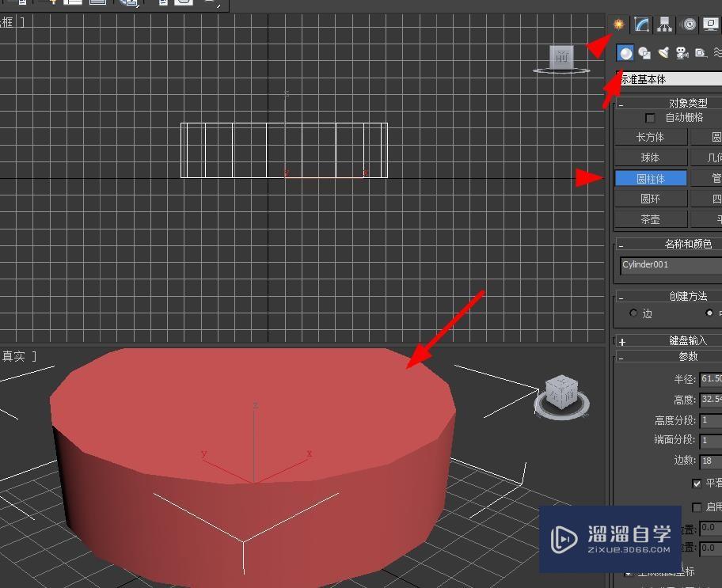
Task: Select the Shapes category icon
Action: tap(644, 53)
